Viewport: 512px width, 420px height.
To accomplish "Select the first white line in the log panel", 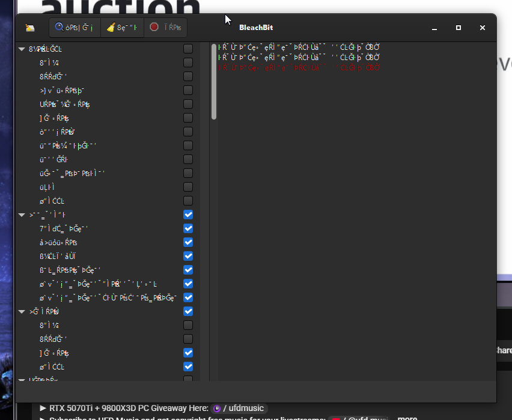I will pyautogui.click(x=299, y=47).
